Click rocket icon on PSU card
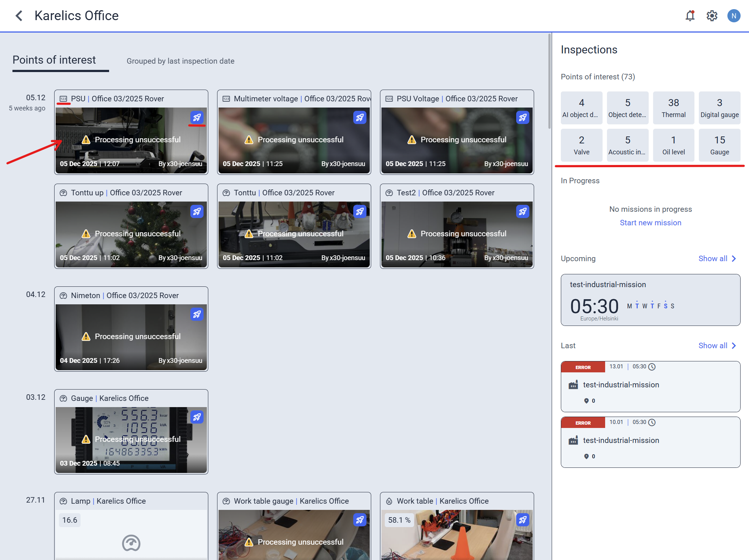Viewport: 749px width, 560px height. (x=197, y=117)
